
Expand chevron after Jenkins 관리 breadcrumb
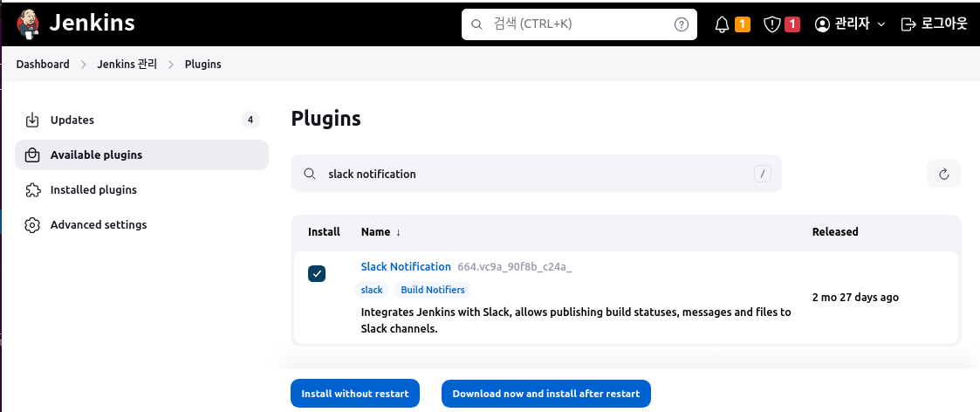[x=171, y=64]
